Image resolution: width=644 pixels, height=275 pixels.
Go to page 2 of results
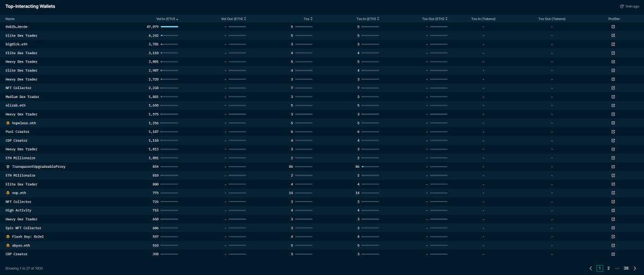[x=609, y=268]
